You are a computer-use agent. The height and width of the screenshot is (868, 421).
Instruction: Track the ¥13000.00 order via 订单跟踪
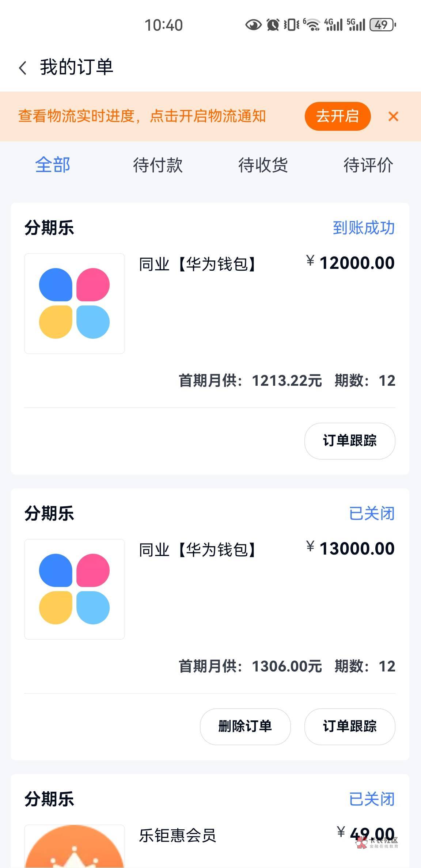pyautogui.click(x=350, y=726)
